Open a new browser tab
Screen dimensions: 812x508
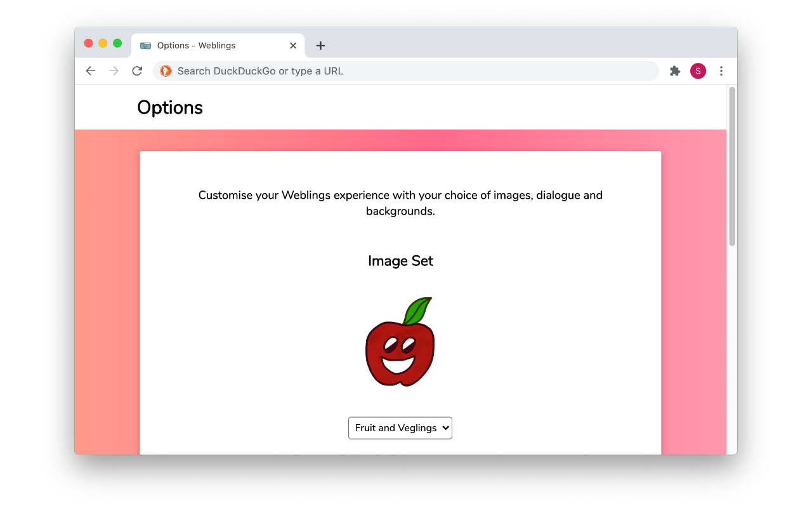click(x=320, y=45)
